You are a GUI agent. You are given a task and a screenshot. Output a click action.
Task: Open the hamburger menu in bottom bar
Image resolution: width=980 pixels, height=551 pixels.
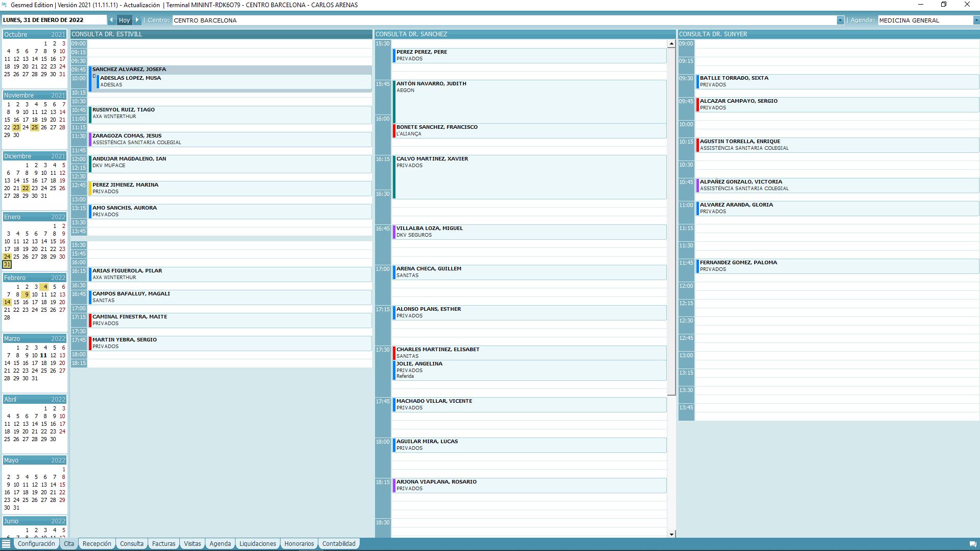point(6,543)
